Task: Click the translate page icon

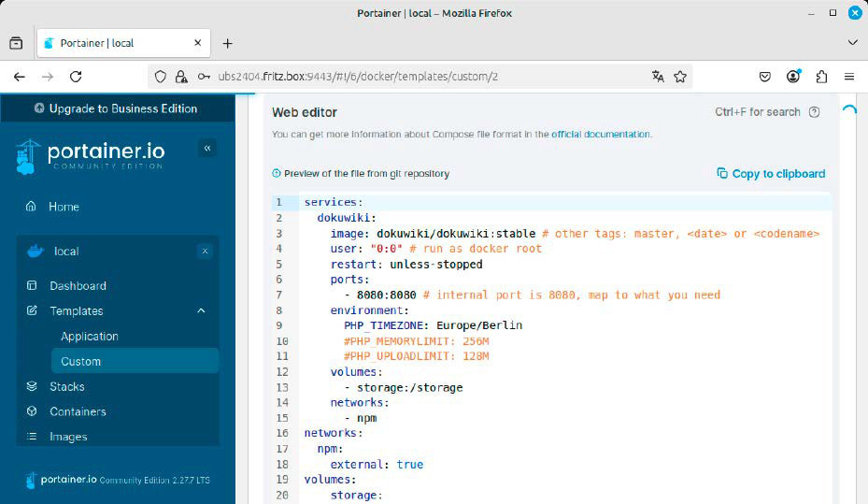Action: click(658, 77)
